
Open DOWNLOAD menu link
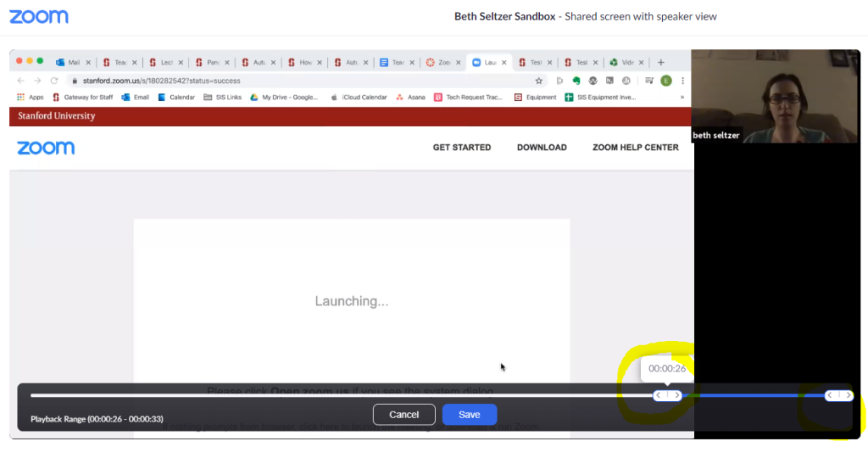point(542,148)
